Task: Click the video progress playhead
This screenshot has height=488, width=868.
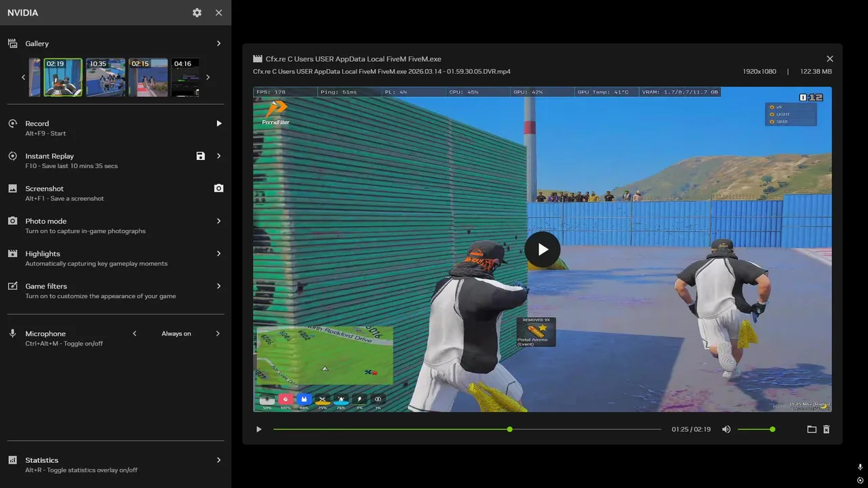Action: 510,429
